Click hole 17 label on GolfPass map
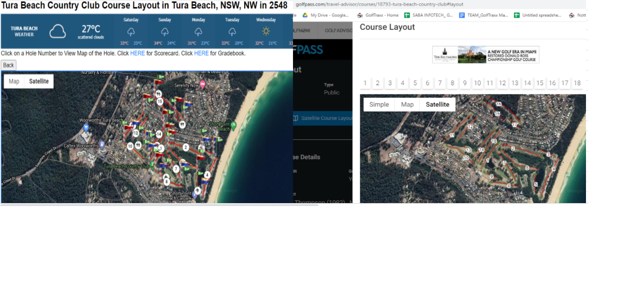The height and width of the screenshot is (295, 644). click(x=514, y=125)
